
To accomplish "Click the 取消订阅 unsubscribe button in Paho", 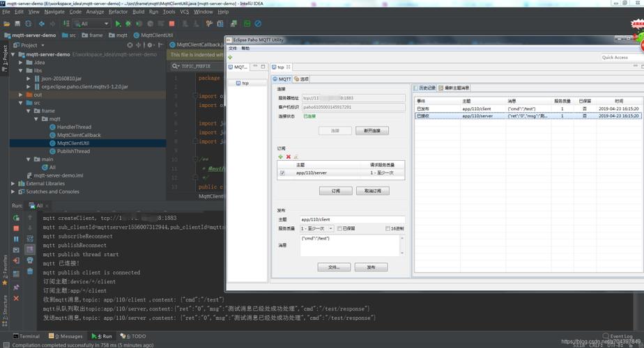I will point(372,191).
